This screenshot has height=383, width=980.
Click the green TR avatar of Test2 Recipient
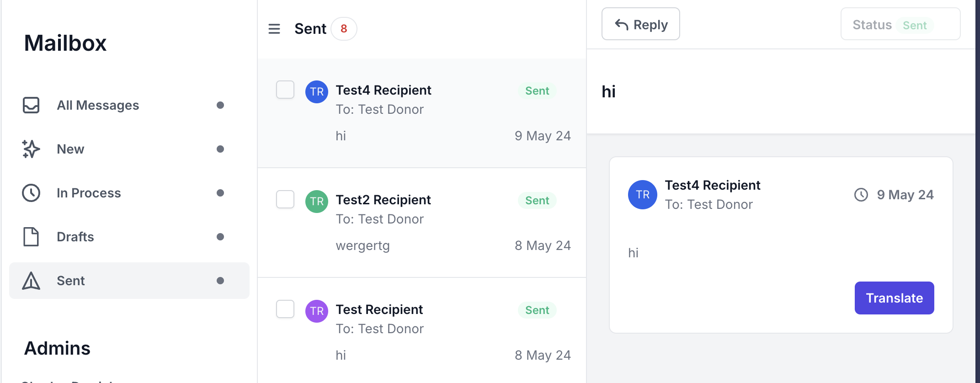(317, 202)
